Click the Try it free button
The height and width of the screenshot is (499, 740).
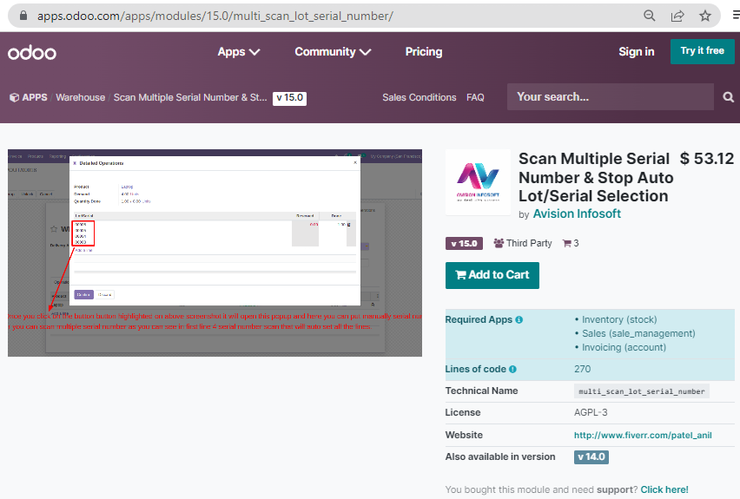702,51
